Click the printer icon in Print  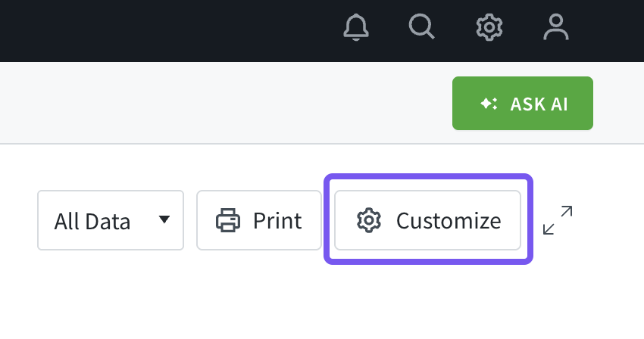228,221
